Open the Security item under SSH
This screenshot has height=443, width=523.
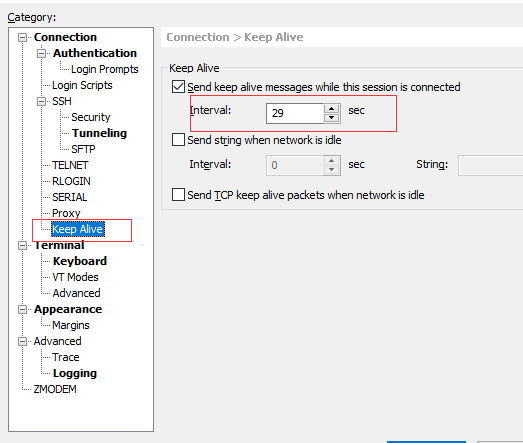pyautogui.click(x=91, y=117)
